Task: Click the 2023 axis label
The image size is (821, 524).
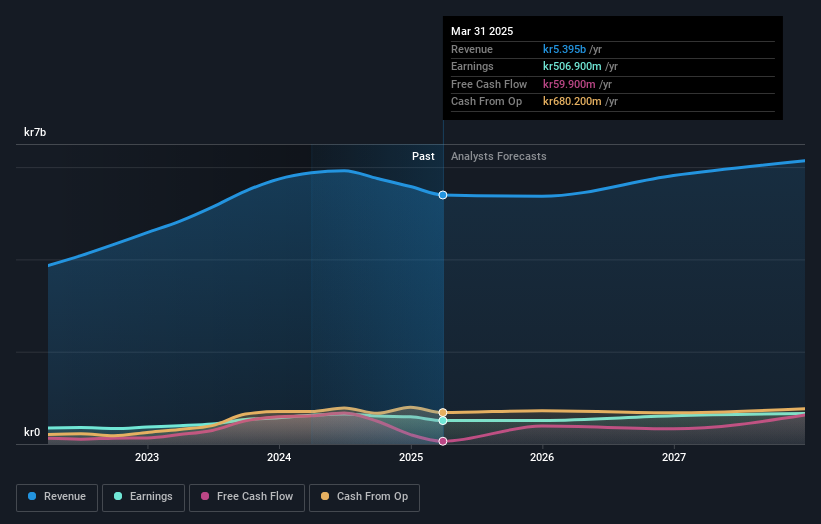Action: tap(147, 457)
